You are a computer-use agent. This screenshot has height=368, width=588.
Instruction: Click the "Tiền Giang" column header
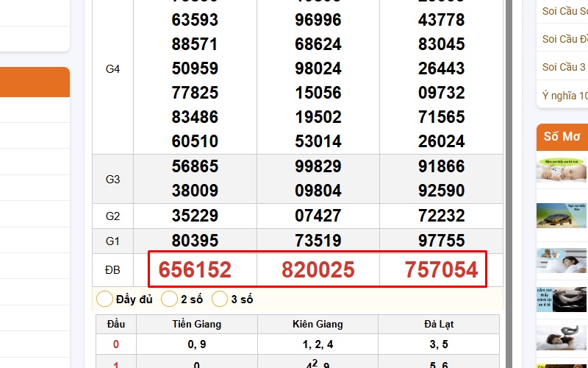point(197,324)
